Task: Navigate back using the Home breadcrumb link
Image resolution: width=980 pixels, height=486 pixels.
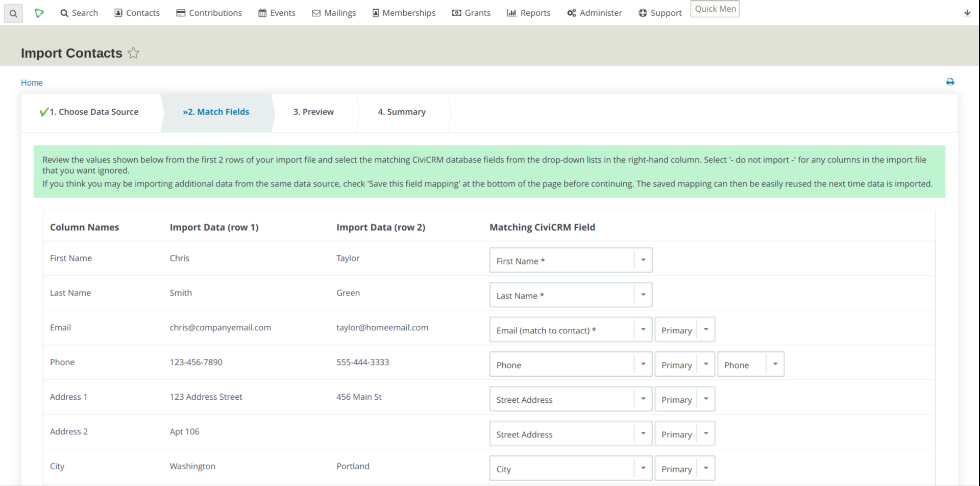Action: click(x=32, y=82)
